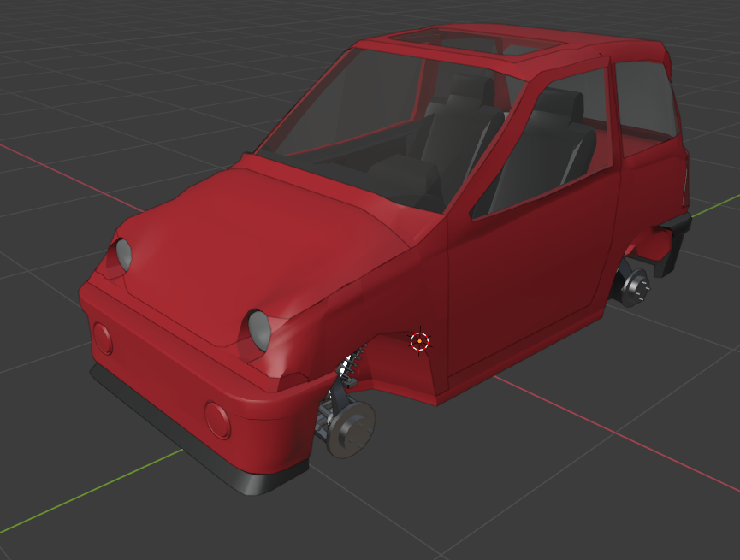Click the headlight above the front wheel hub
The height and width of the screenshot is (560, 740).
click(259, 330)
